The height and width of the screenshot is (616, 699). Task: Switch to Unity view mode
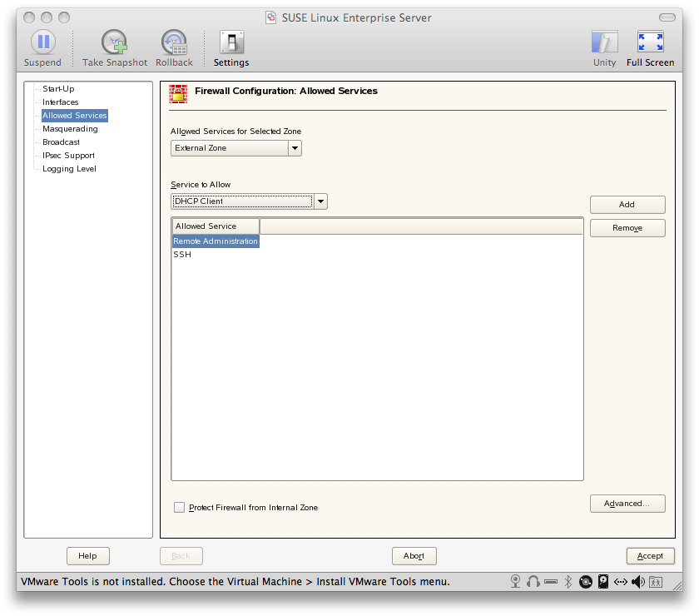pyautogui.click(x=604, y=42)
